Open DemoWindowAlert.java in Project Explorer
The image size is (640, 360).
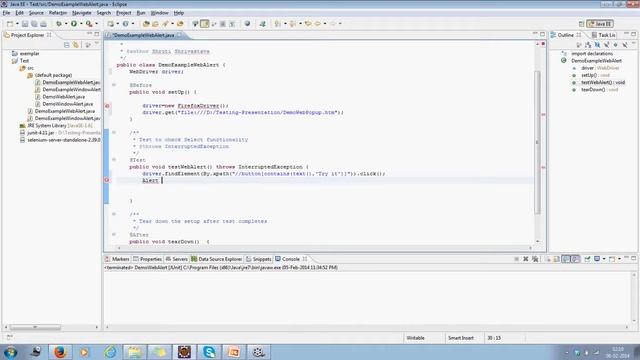(x=68, y=104)
